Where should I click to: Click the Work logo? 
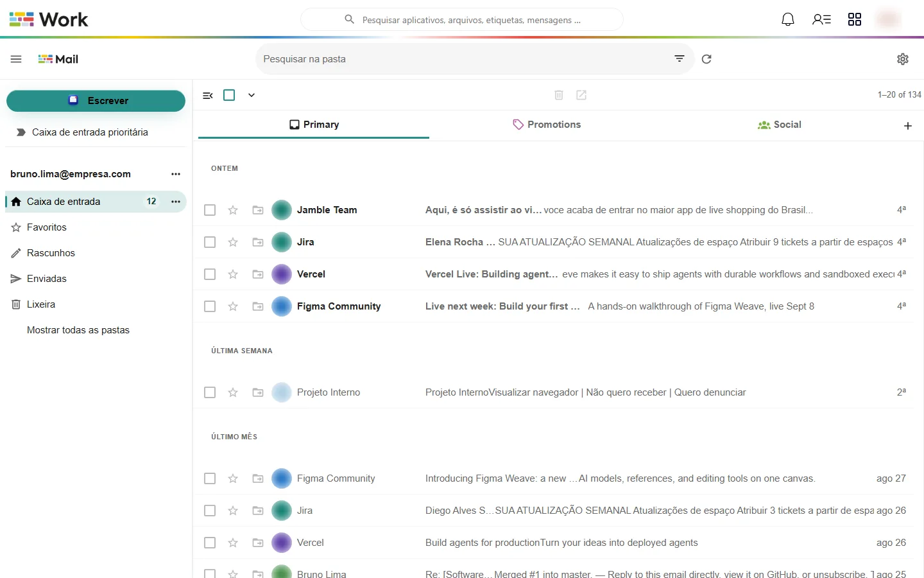click(x=49, y=19)
